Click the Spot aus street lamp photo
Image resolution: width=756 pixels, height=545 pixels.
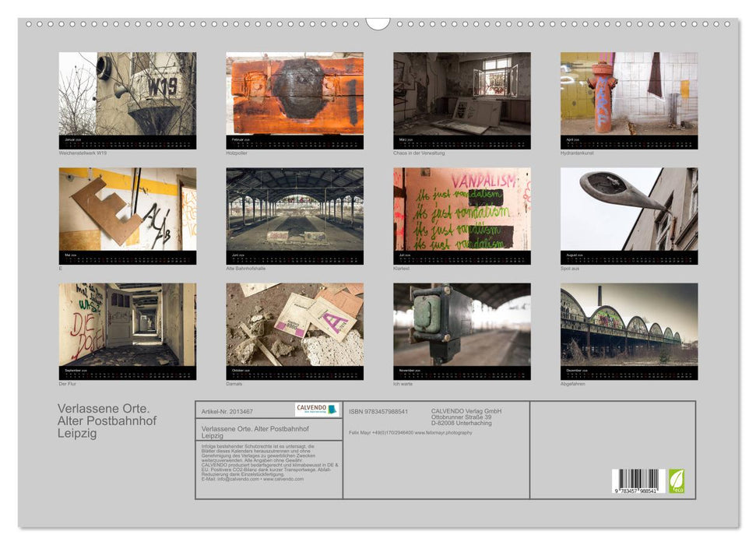629,209
